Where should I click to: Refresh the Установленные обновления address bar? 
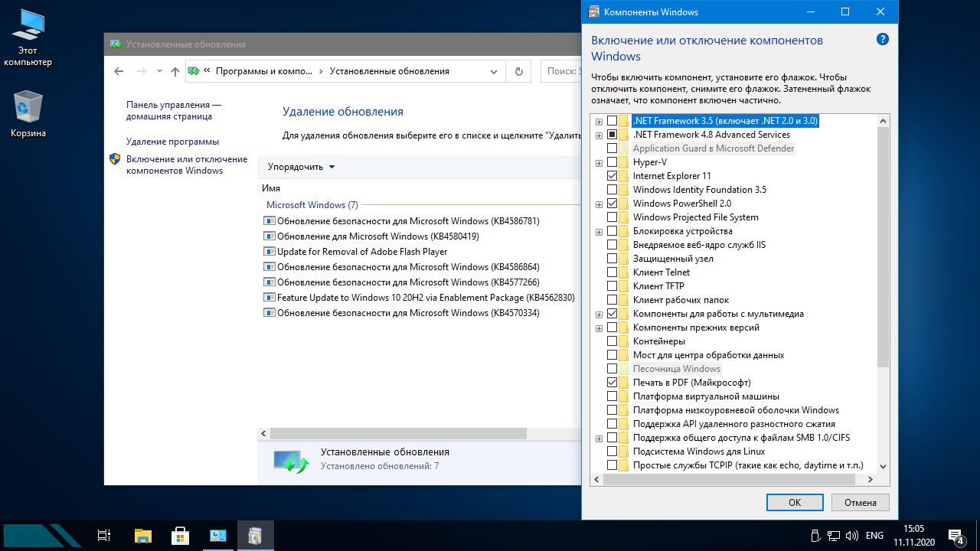click(x=518, y=71)
